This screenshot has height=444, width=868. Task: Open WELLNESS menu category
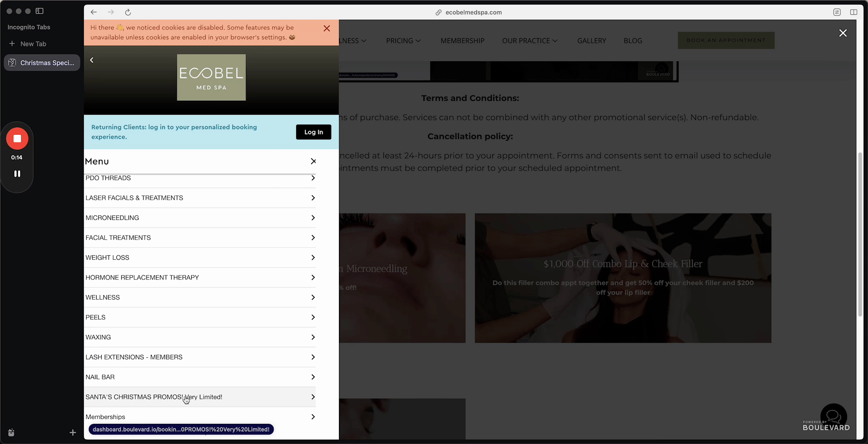tap(200, 297)
